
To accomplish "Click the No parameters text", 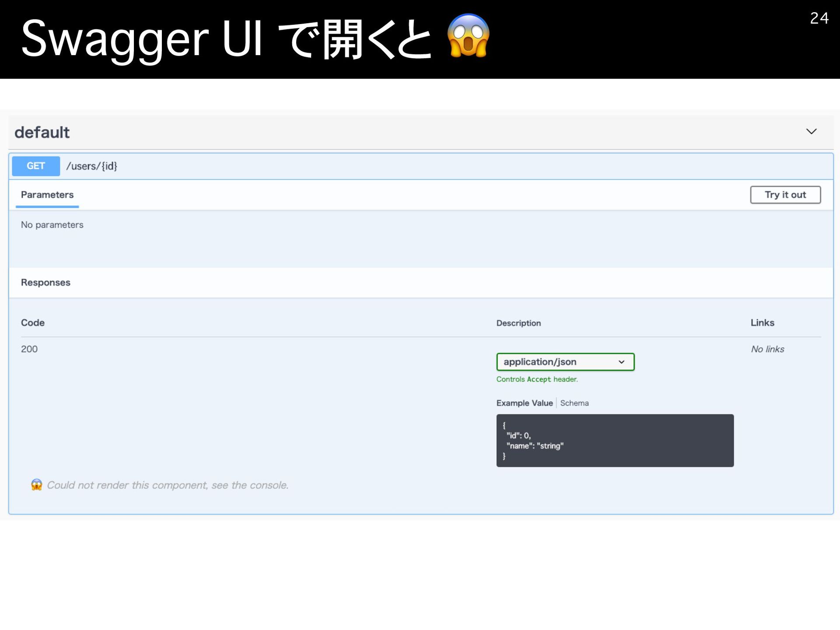I will [52, 225].
